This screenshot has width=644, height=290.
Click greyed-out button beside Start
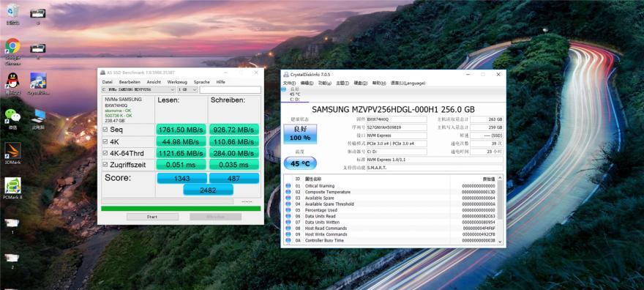(x=215, y=217)
